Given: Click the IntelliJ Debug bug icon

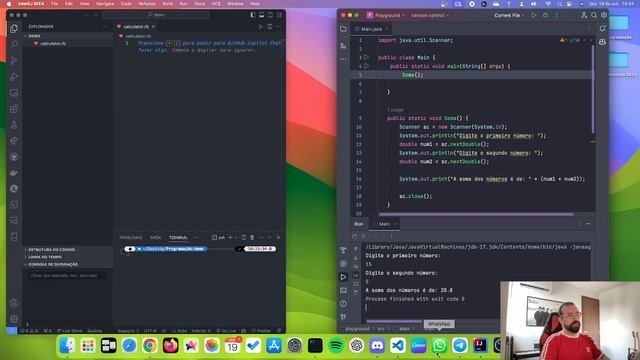Looking at the screenshot, I should point(545,15).
